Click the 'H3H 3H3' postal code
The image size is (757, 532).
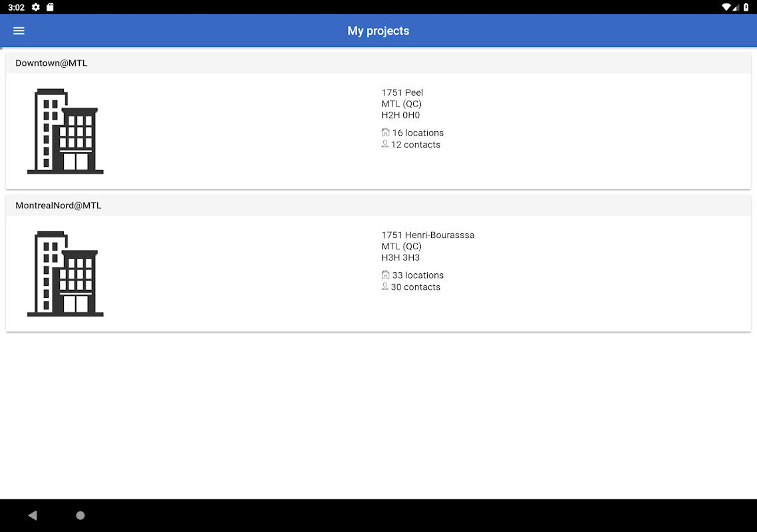tap(400, 258)
